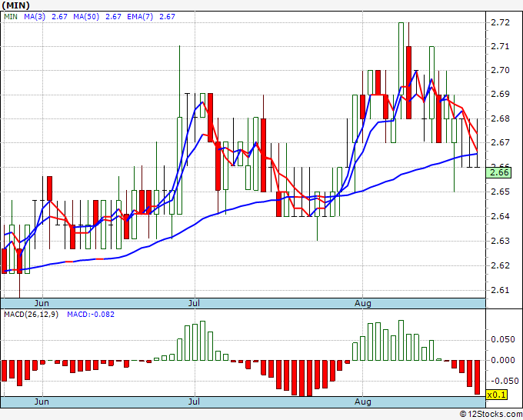523x420 pixels.
Task: Click the 0.000 MACD axis label
Action: (503, 360)
